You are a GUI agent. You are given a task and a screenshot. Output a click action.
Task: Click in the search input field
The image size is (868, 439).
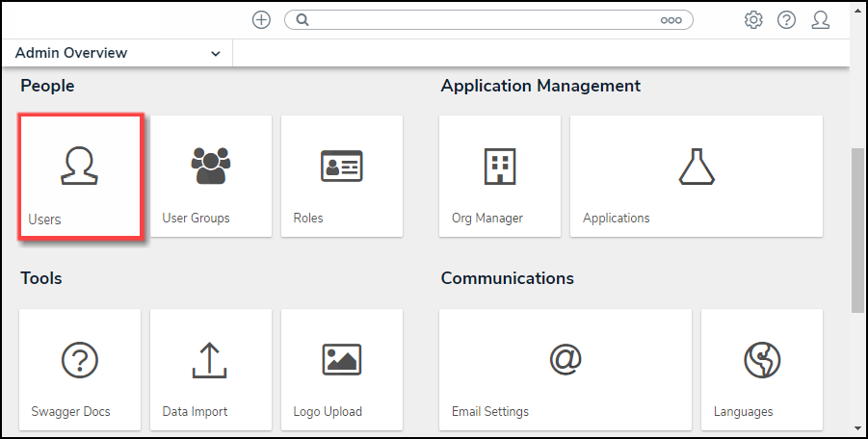point(482,20)
